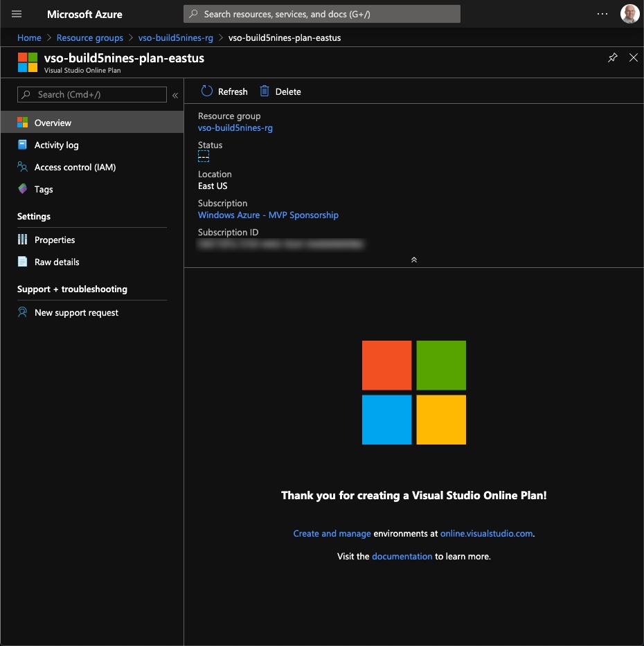Click the Search (Cmd+/) input field
This screenshot has width=644, height=646.
pos(90,95)
